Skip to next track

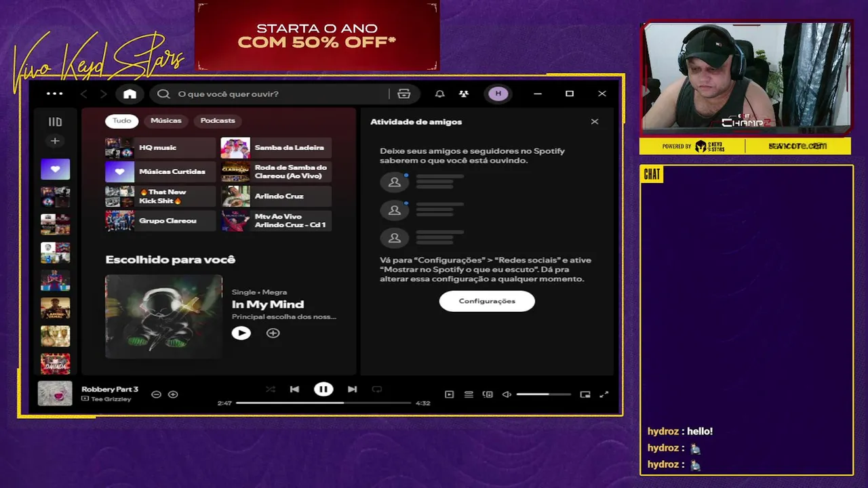[x=352, y=389]
